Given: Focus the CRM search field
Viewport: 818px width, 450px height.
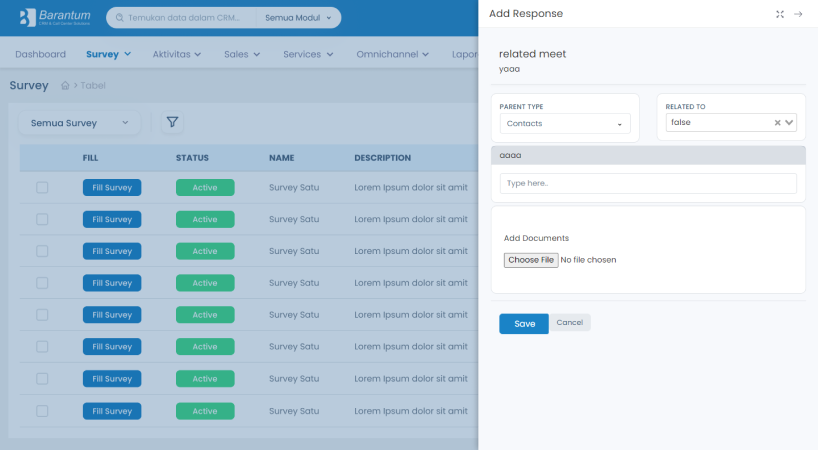Looking at the screenshot, I should point(184,18).
